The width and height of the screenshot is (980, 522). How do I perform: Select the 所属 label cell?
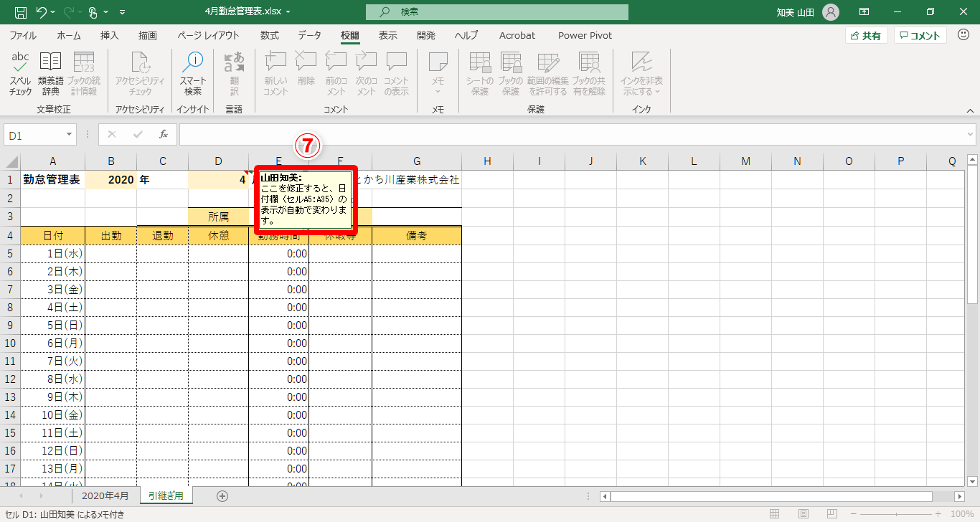coord(219,217)
